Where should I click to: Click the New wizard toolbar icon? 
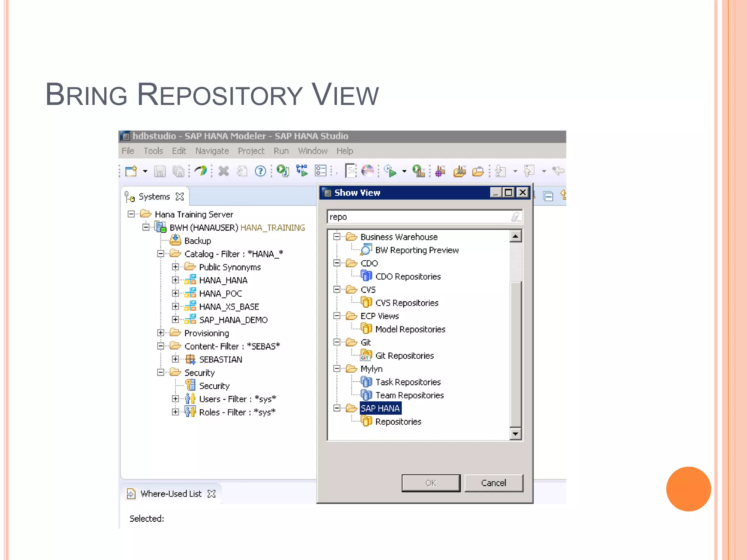131,171
